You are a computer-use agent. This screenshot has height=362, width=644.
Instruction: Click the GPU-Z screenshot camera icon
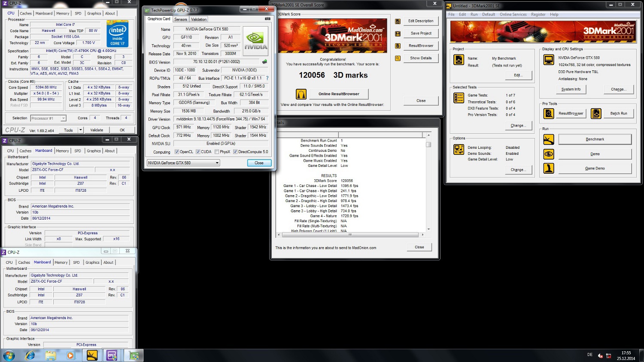pyautogui.click(x=267, y=19)
